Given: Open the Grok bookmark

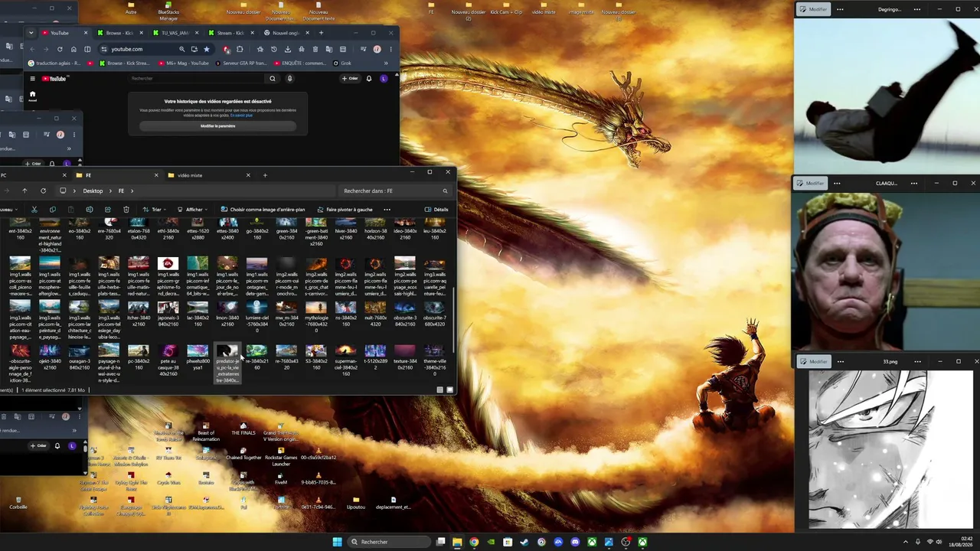Looking at the screenshot, I should coord(341,64).
